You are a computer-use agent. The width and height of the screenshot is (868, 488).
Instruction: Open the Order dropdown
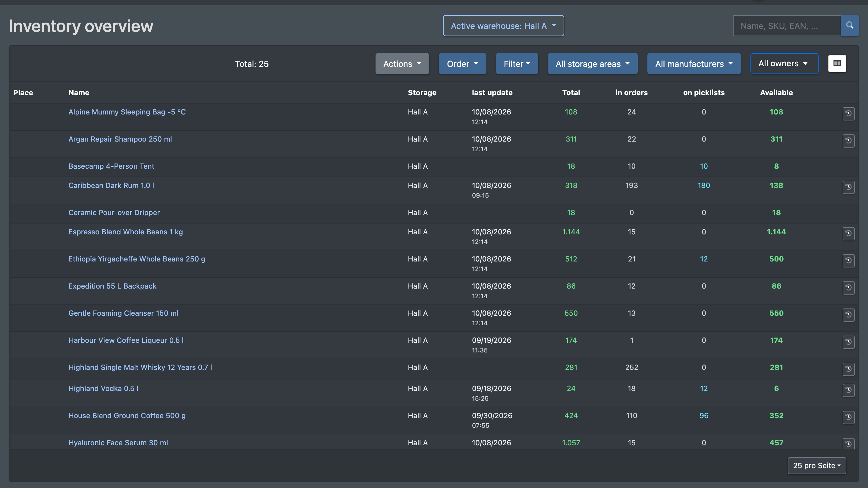tap(462, 64)
